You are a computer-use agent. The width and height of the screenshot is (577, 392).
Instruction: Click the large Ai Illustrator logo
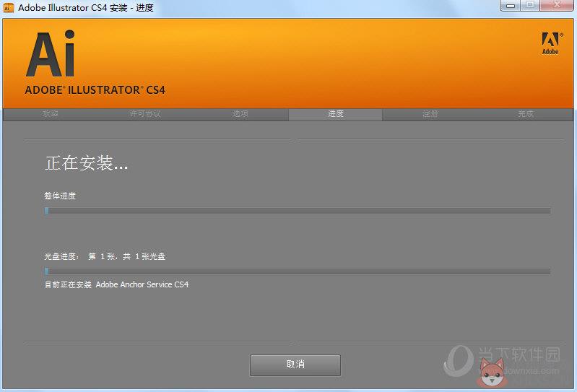(x=51, y=53)
